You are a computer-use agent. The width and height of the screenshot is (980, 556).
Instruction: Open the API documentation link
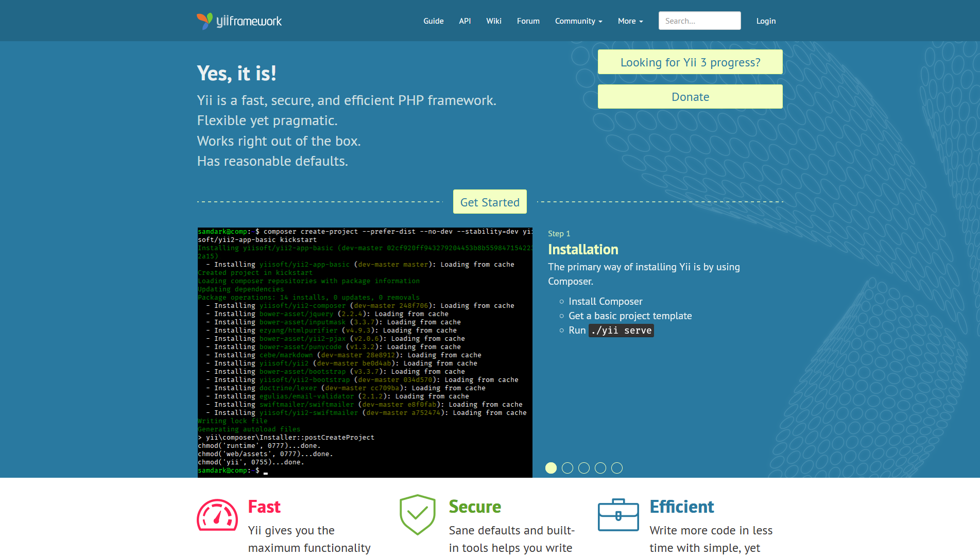(x=465, y=21)
